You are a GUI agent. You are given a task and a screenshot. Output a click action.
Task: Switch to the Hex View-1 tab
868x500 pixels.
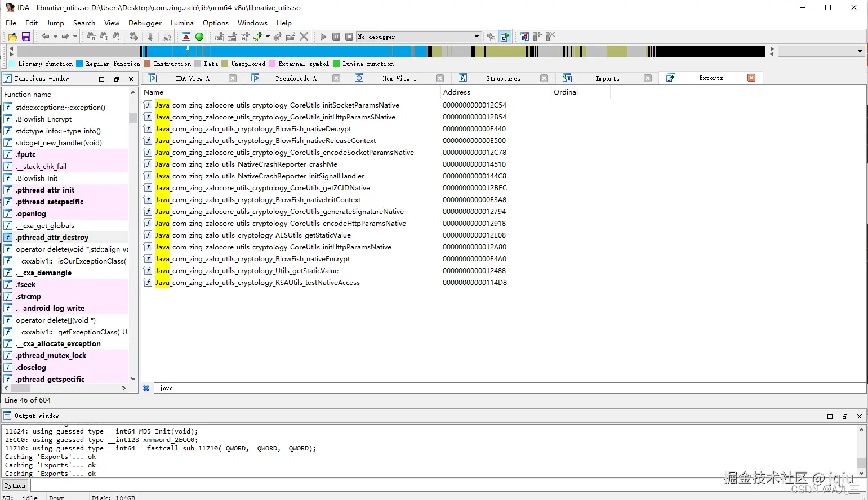coord(399,78)
